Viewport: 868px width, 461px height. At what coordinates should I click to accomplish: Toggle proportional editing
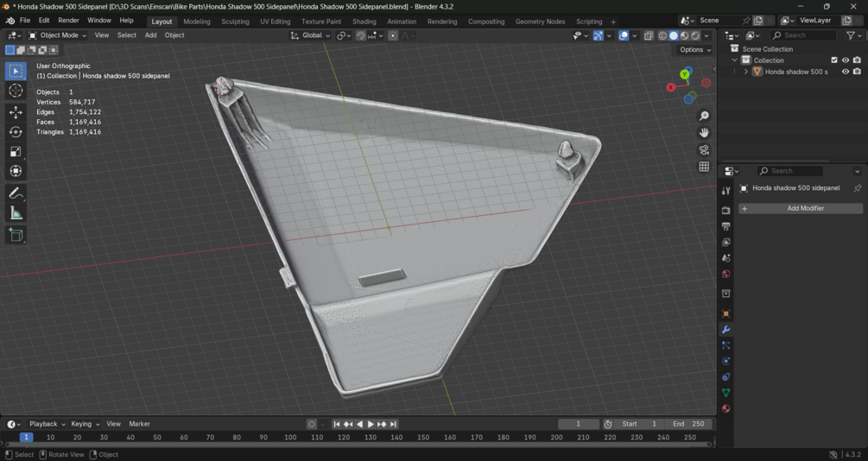click(392, 35)
